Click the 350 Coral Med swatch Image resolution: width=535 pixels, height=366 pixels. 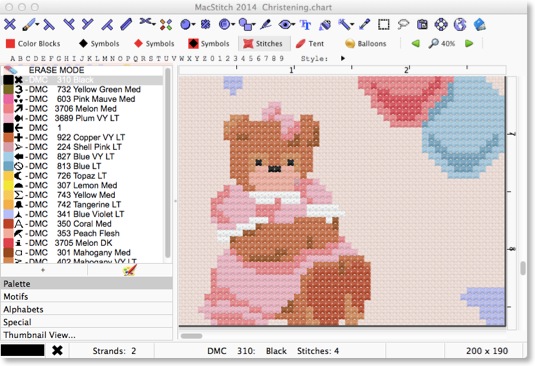click(8, 224)
